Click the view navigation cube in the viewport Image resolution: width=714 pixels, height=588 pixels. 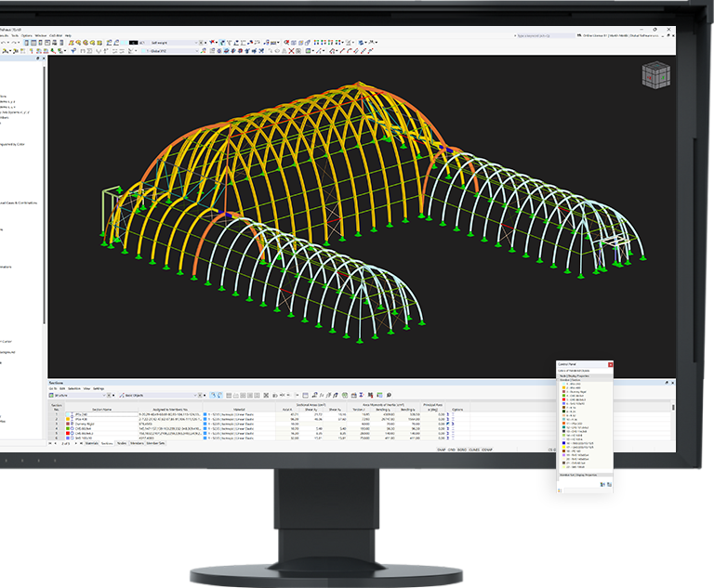[655, 75]
